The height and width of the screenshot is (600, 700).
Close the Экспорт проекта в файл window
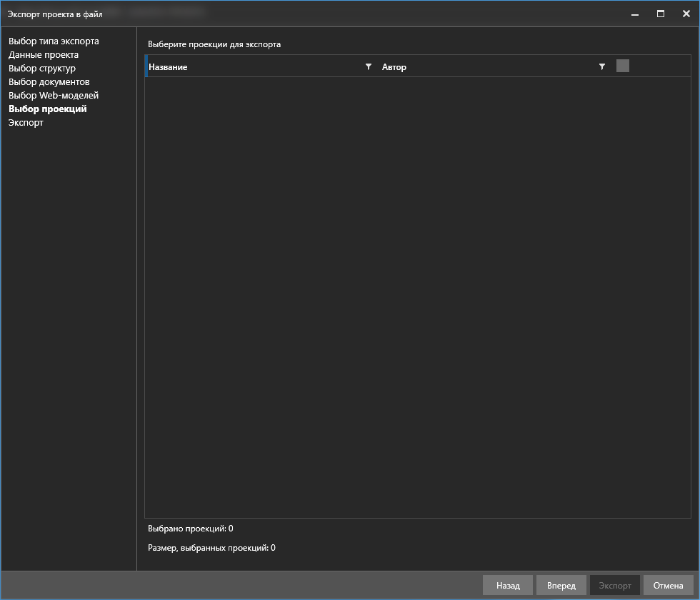[x=686, y=14]
